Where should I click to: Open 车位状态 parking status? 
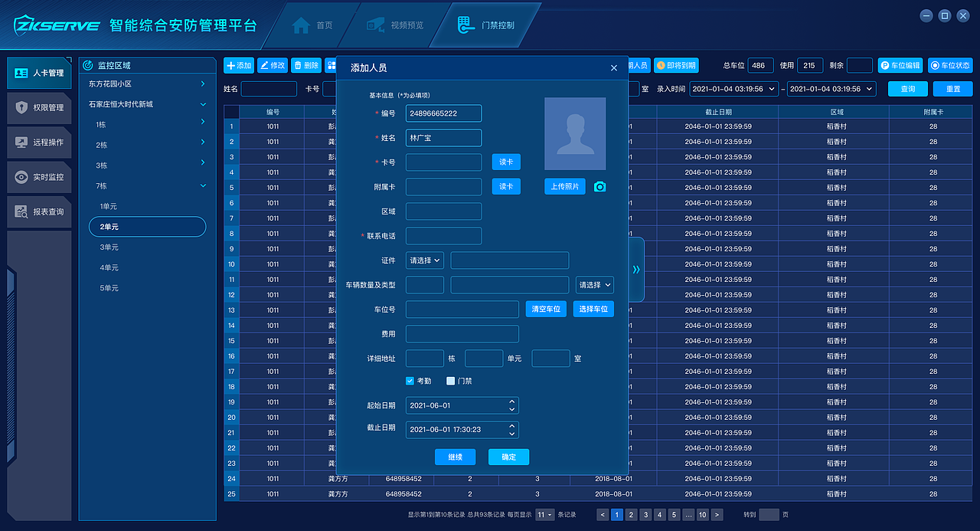coord(950,66)
